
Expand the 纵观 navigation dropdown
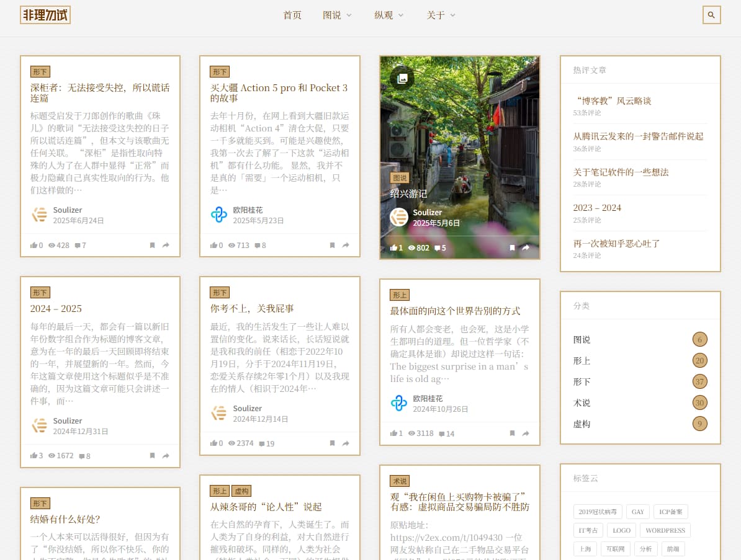tap(389, 15)
